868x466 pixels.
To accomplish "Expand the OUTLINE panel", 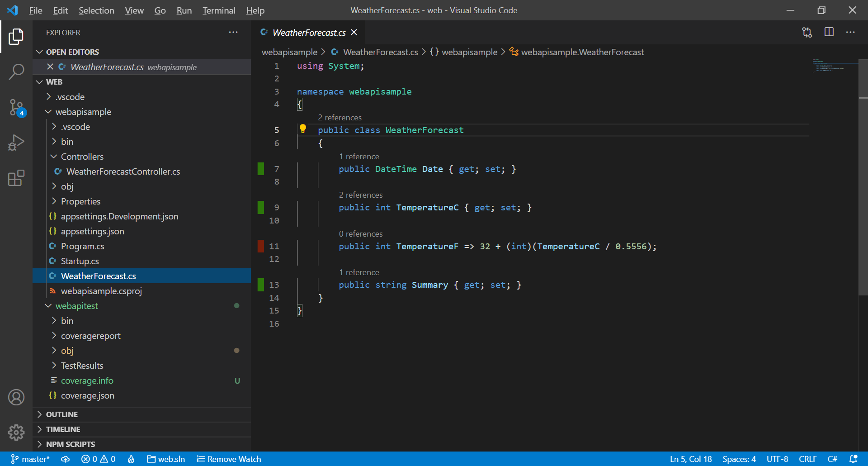I will pos(142,414).
